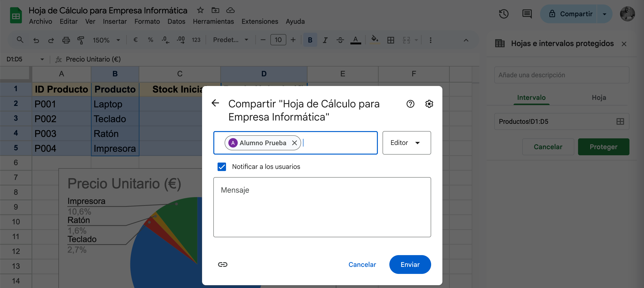
Task: Click the green Proteger button
Action: click(x=603, y=147)
